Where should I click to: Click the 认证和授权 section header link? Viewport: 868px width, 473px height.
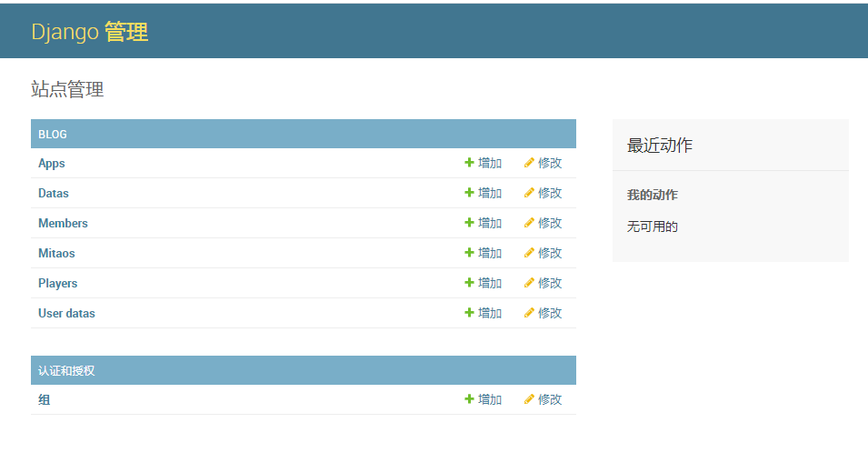(66, 370)
